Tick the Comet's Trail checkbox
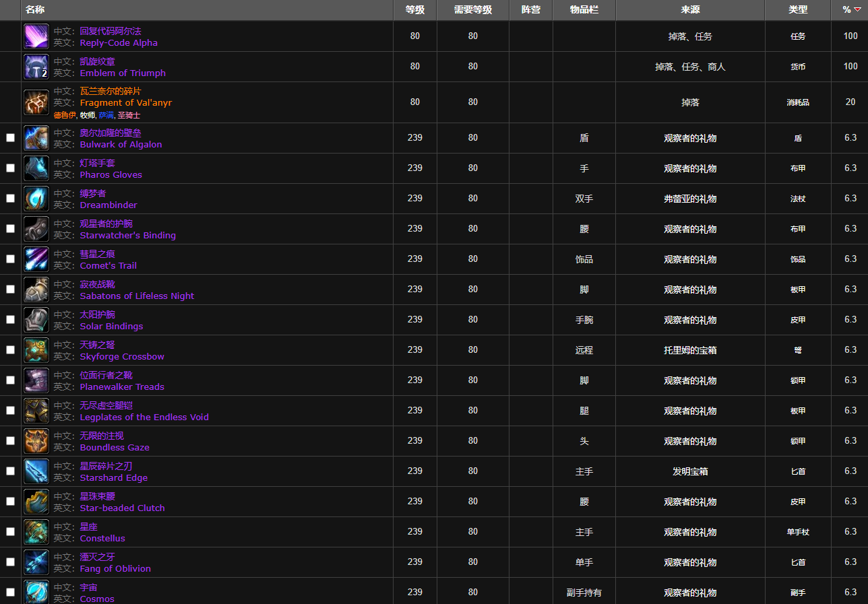Image resolution: width=868 pixels, height=604 pixels. pos(10,259)
